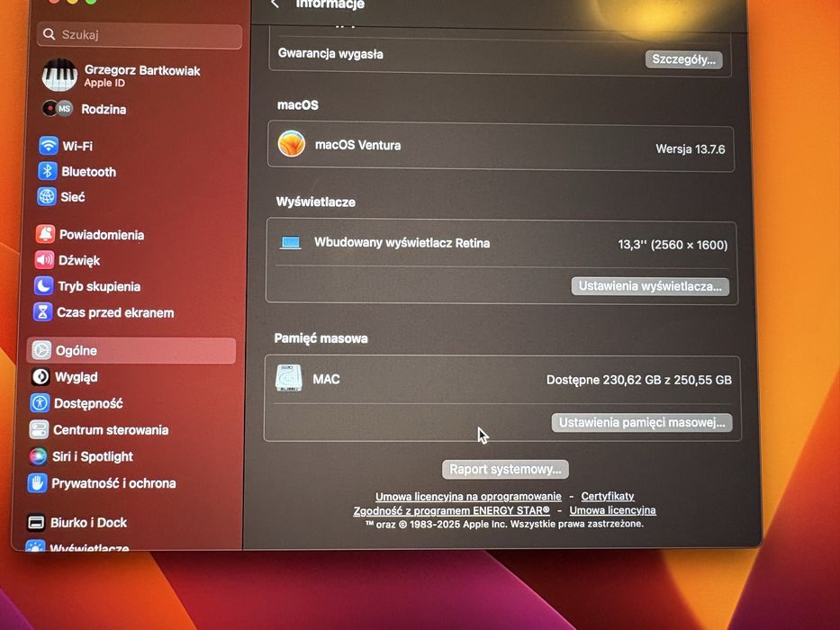This screenshot has width=840, height=630.
Task: Select Czas przed ekranem in sidebar
Action: (x=104, y=312)
